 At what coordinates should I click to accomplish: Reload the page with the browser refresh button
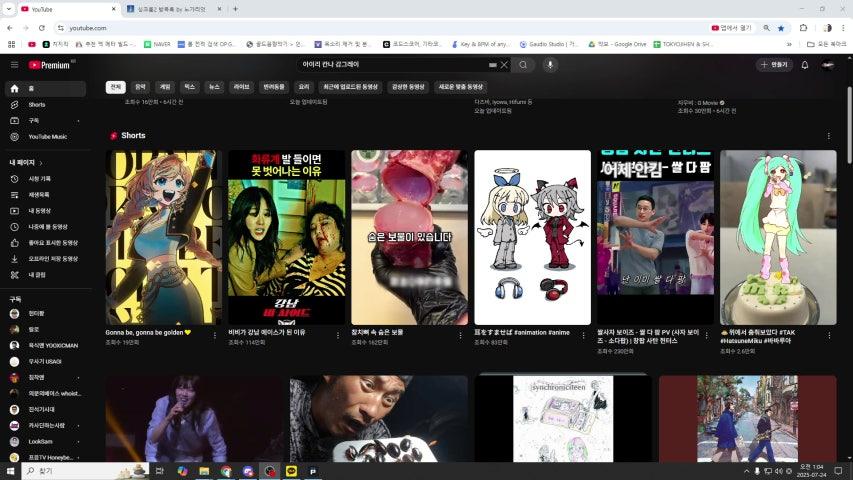pos(42,28)
